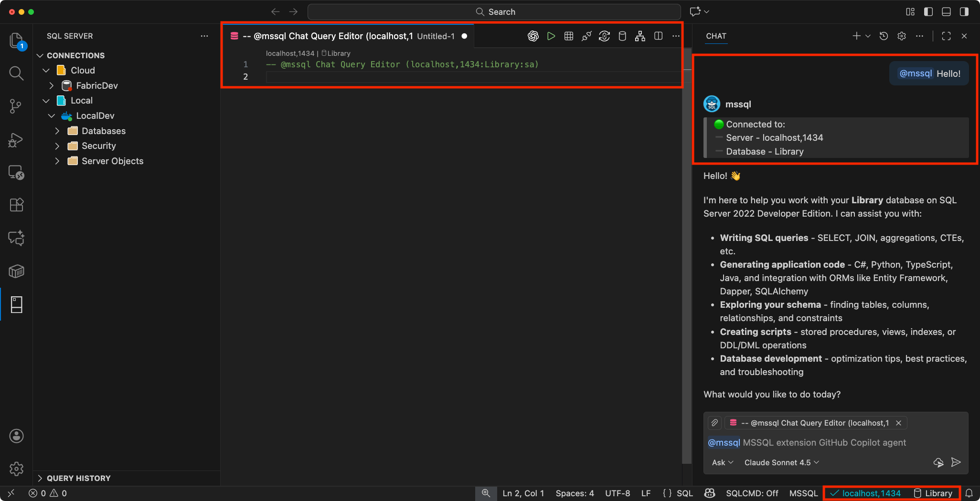This screenshot has width=980, height=501.
Task: Click the OpenAI-style chat icon in editor toolbar
Action: (533, 36)
